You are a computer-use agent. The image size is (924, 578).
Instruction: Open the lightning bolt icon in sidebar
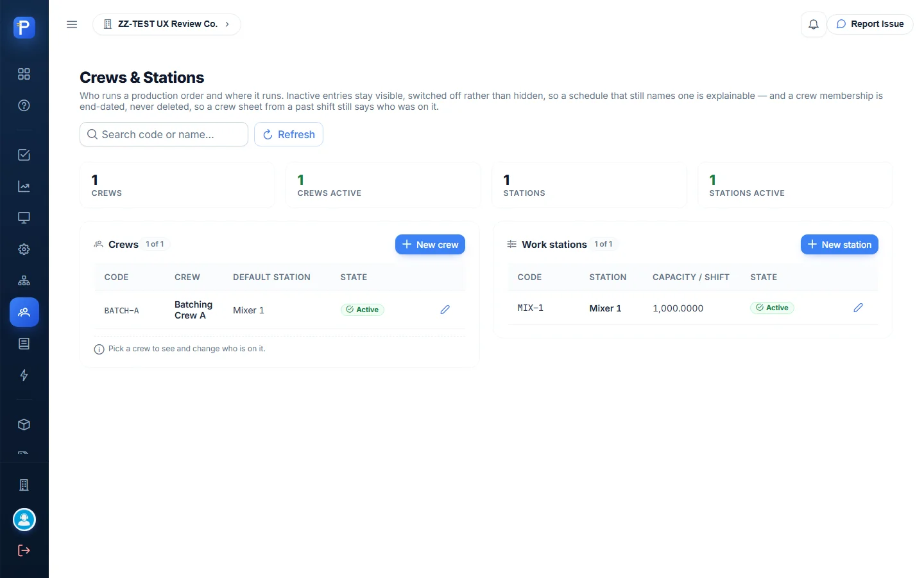[x=24, y=375]
